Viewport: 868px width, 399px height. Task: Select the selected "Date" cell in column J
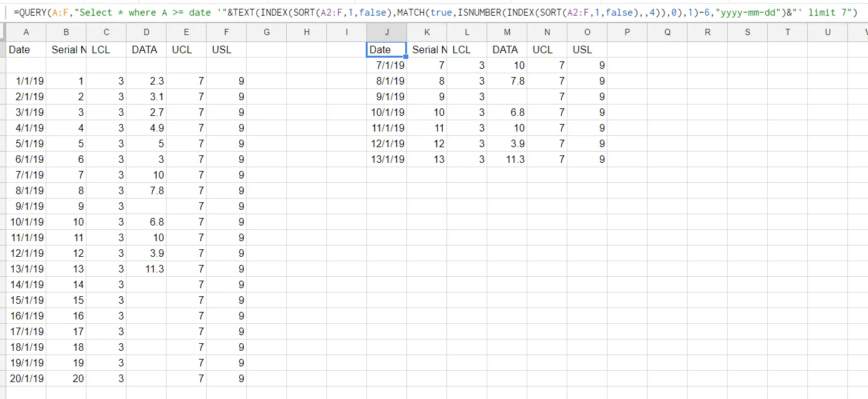coord(387,49)
